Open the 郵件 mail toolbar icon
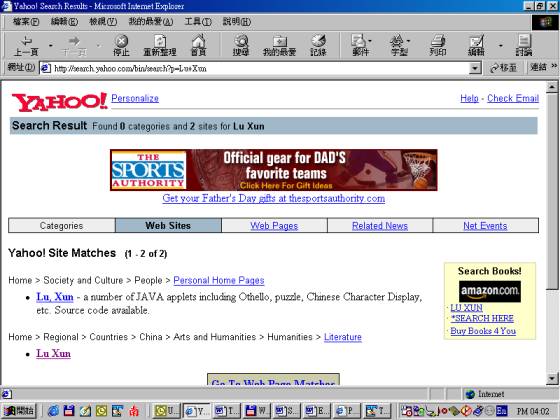 pos(360,46)
